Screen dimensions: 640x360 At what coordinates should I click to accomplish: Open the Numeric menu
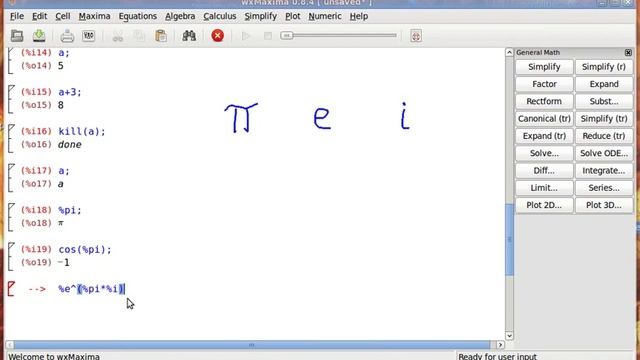(x=325, y=16)
